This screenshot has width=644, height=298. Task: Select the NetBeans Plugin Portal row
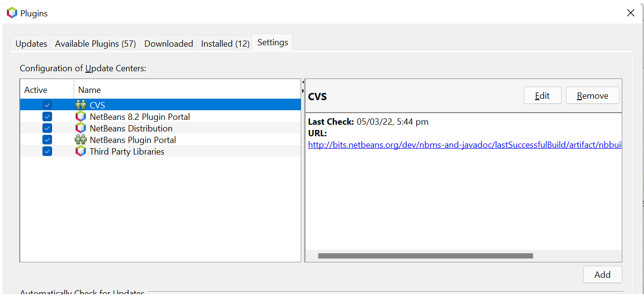point(161,140)
